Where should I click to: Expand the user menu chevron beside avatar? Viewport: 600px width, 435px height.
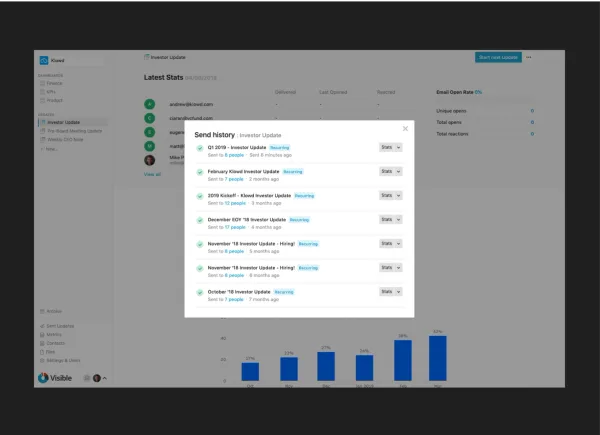coord(104,378)
